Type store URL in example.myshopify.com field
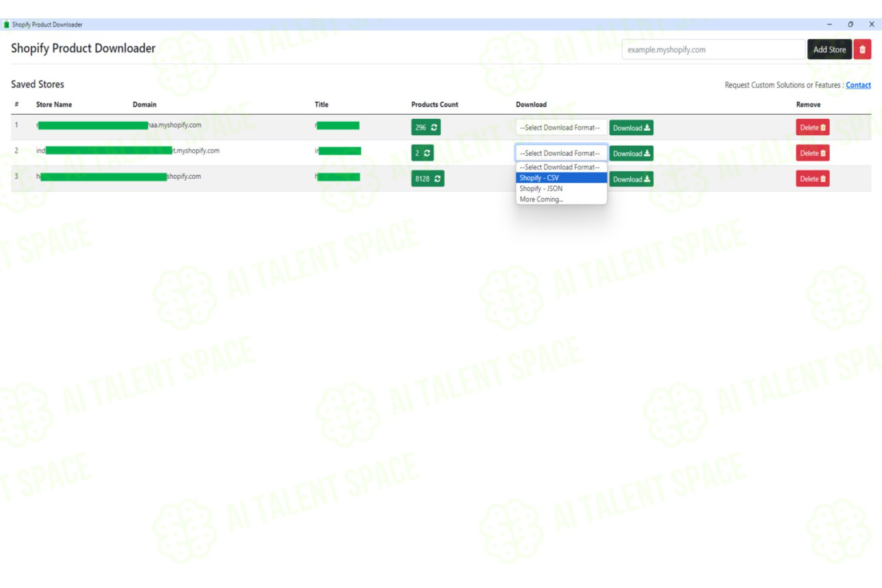This screenshot has width=882, height=588. tap(713, 49)
